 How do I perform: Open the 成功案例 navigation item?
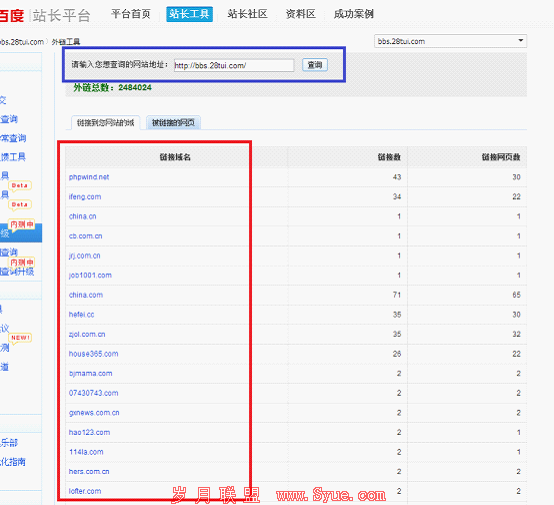point(354,14)
